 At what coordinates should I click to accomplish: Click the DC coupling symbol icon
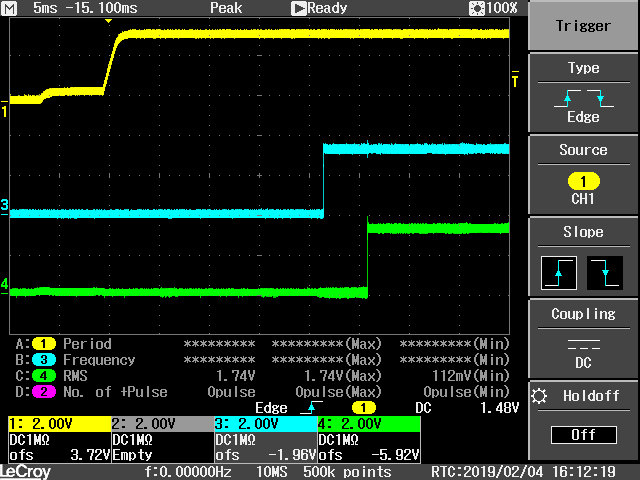[583, 344]
